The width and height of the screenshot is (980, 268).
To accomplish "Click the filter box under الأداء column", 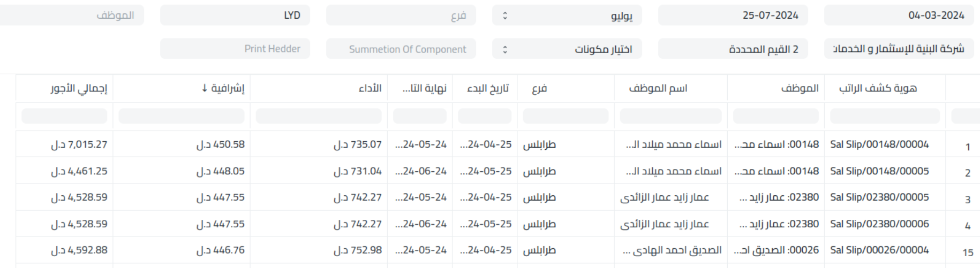I will click(319, 116).
